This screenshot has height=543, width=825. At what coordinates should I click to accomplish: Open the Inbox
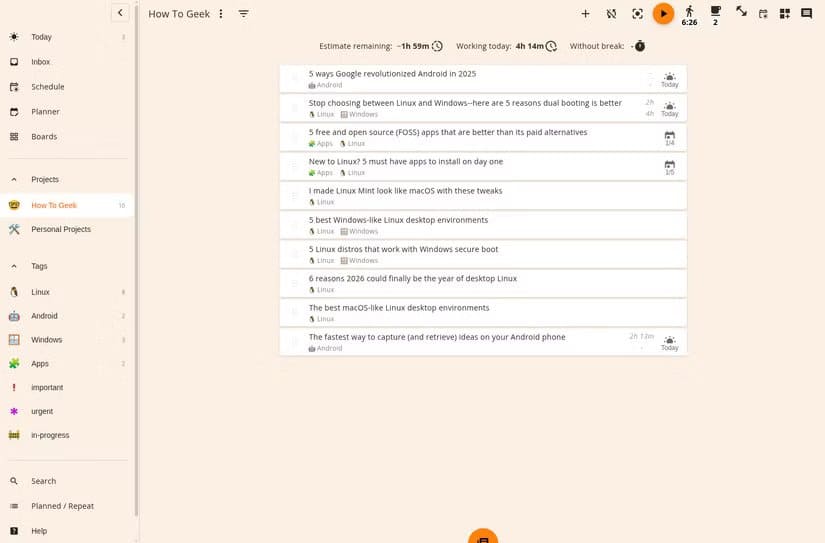point(67,62)
